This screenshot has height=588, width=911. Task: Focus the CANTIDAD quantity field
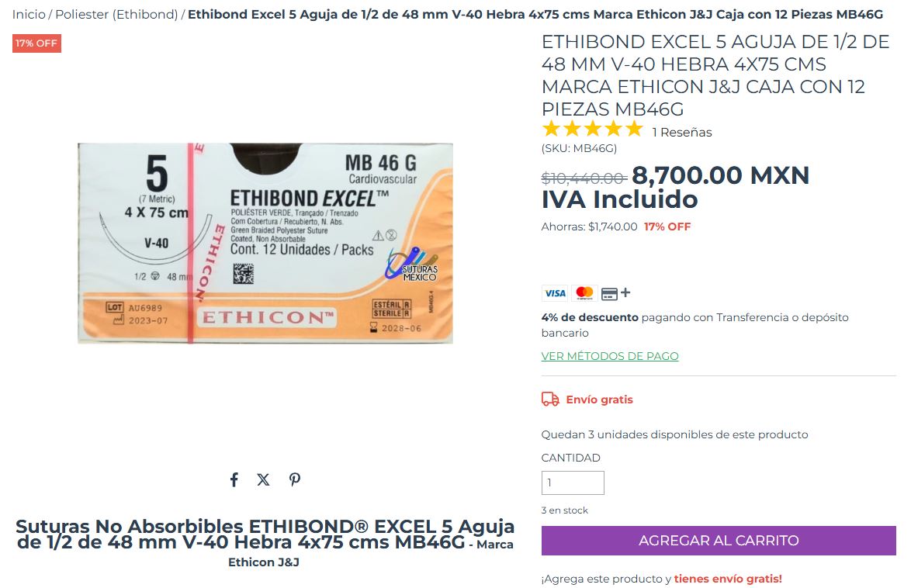pos(572,483)
